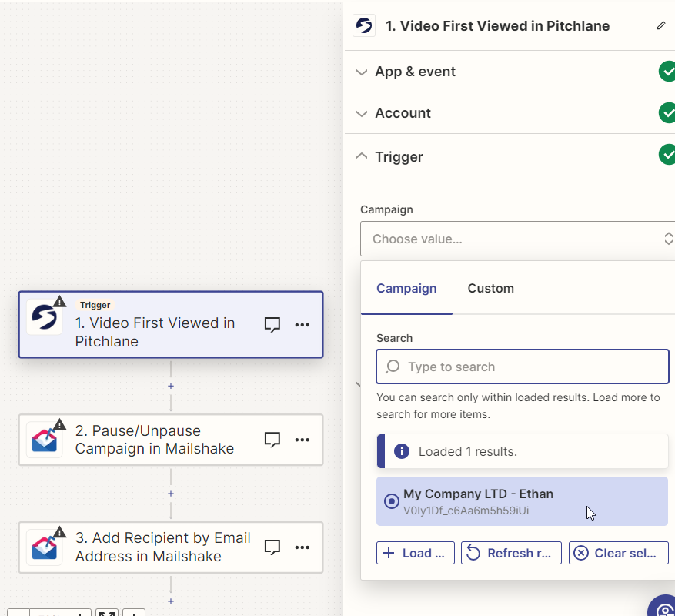Click the Load more button
Image resolution: width=675 pixels, height=616 pixels.
(x=416, y=553)
